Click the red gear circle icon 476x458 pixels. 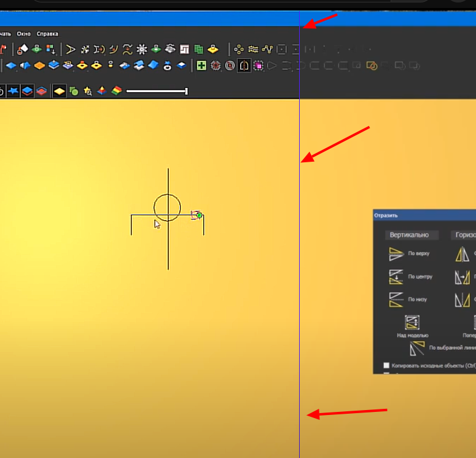pyautogui.click(x=216, y=66)
